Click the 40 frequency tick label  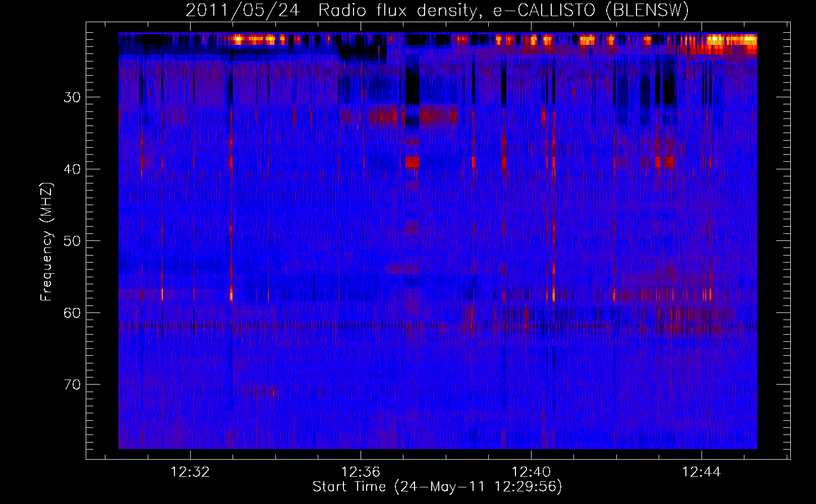(x=72, y=169)
